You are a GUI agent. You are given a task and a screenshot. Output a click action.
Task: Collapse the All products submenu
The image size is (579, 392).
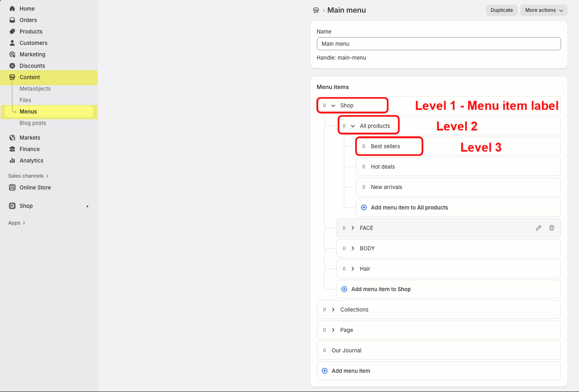(x=353, y=126)
